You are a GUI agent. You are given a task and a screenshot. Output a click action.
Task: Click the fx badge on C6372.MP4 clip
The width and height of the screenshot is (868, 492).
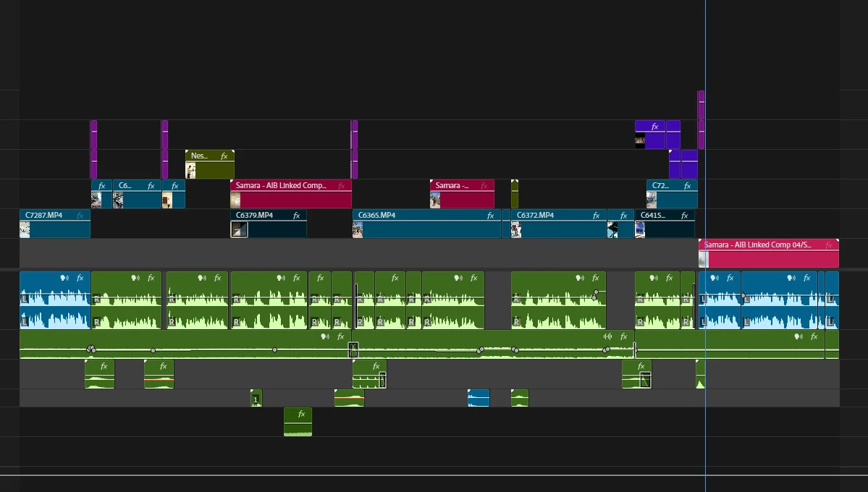pos(597,216)
